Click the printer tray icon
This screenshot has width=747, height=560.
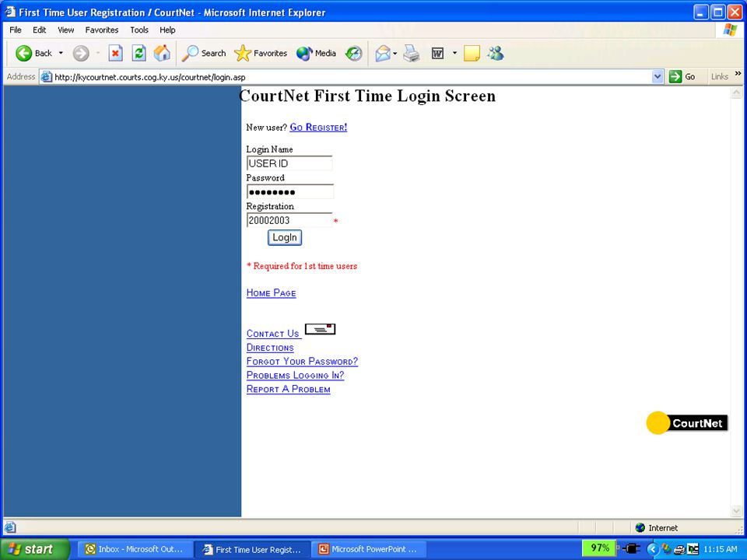[679, 550]
